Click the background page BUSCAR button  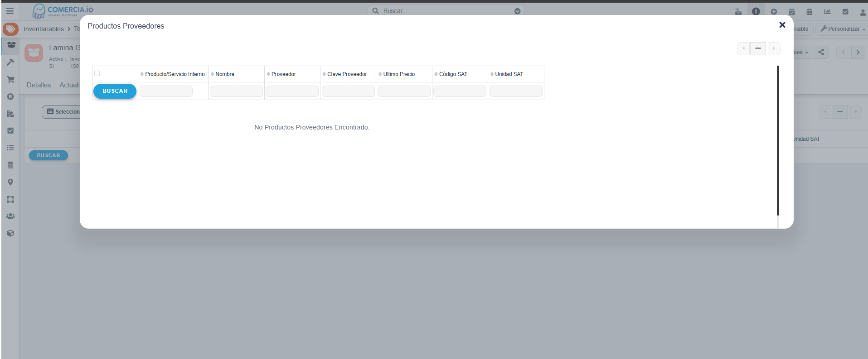(48, 155)
